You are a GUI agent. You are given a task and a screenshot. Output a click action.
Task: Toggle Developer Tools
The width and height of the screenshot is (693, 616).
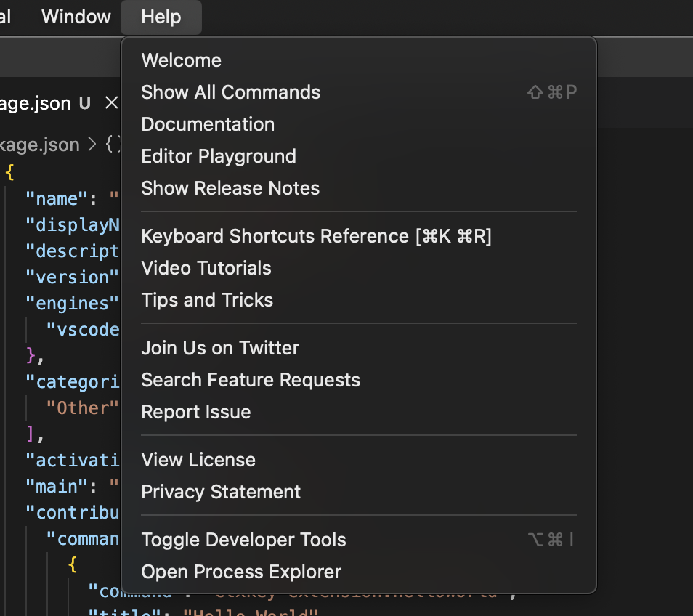(243, 540)
